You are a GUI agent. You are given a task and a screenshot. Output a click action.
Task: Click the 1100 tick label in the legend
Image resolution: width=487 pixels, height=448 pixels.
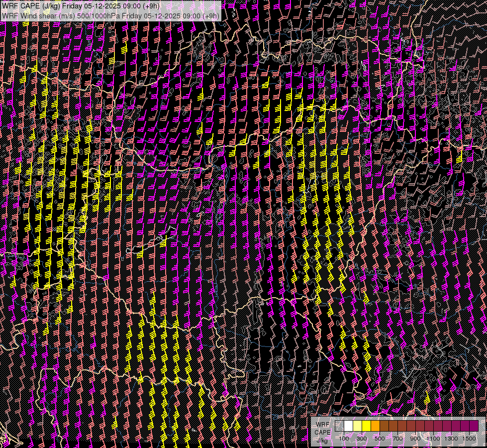(433, 439)
